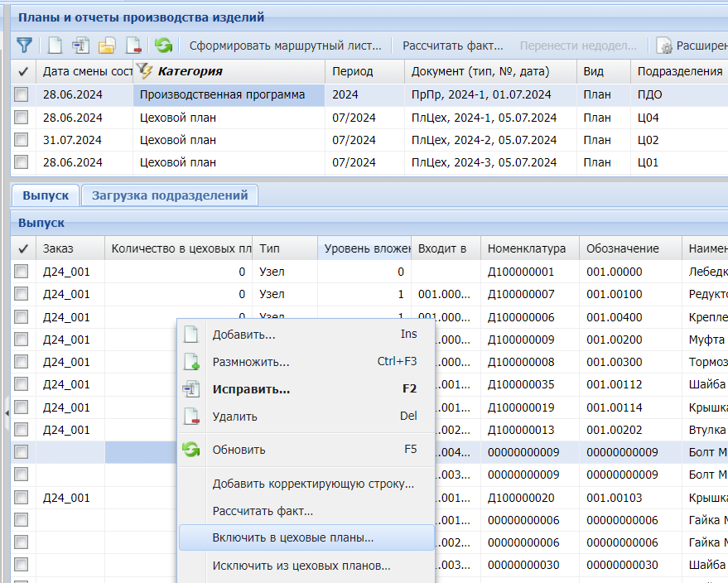Viewport: 728px width, 583px height.
Task: Click the blank page add-record toolbar icon
Action: click(x=55, y=46)
